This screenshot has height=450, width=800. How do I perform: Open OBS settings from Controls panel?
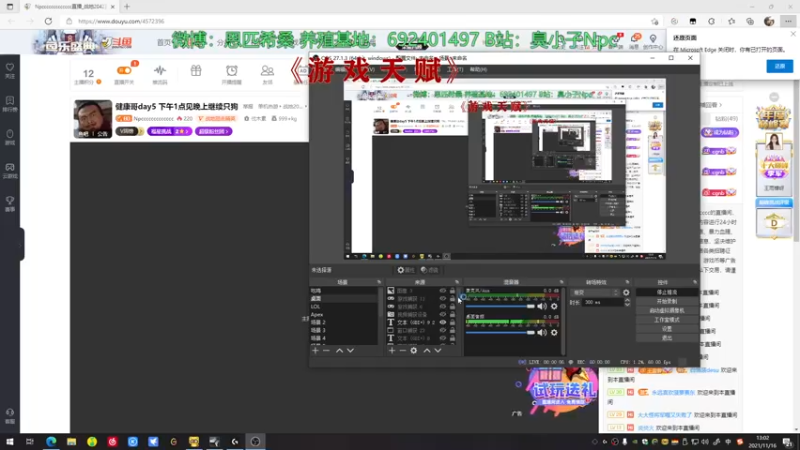click(x=667, y=329)
